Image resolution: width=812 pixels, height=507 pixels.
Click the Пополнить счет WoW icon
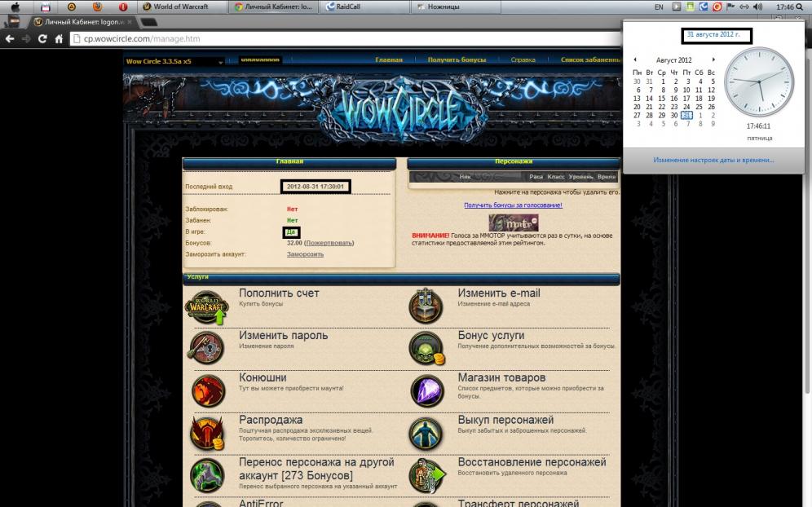pyautogui.click(x=207, y=306)
